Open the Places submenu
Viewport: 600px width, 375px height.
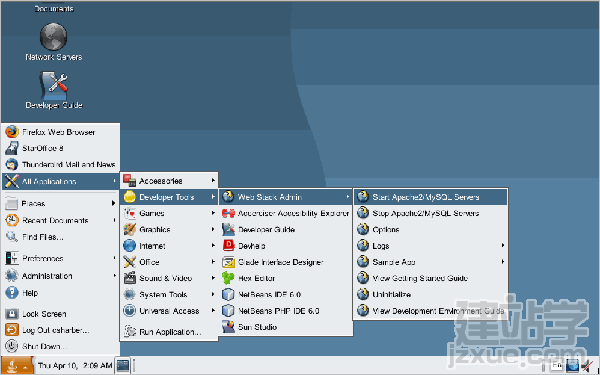pos(60,204)
